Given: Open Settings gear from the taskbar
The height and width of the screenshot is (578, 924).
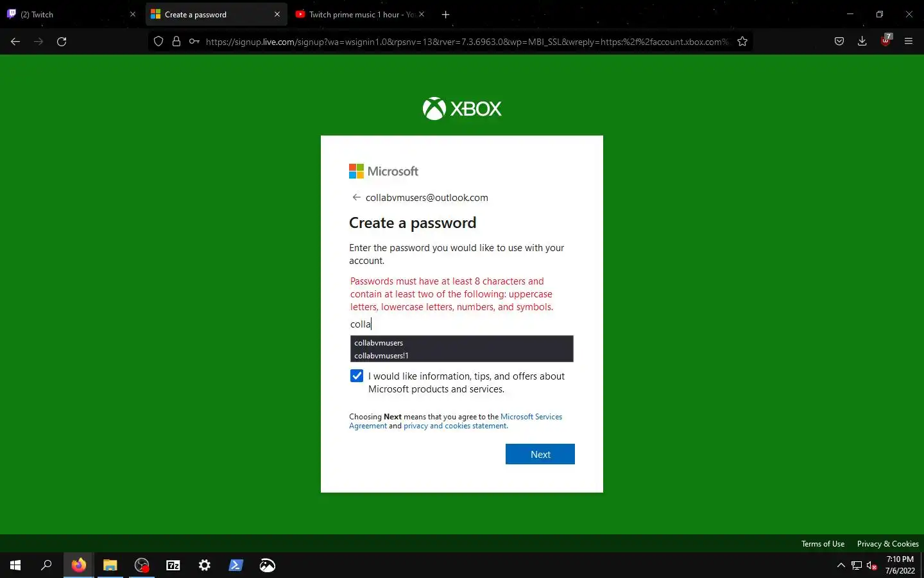Looking at the screenshot, I should (205, 565).
